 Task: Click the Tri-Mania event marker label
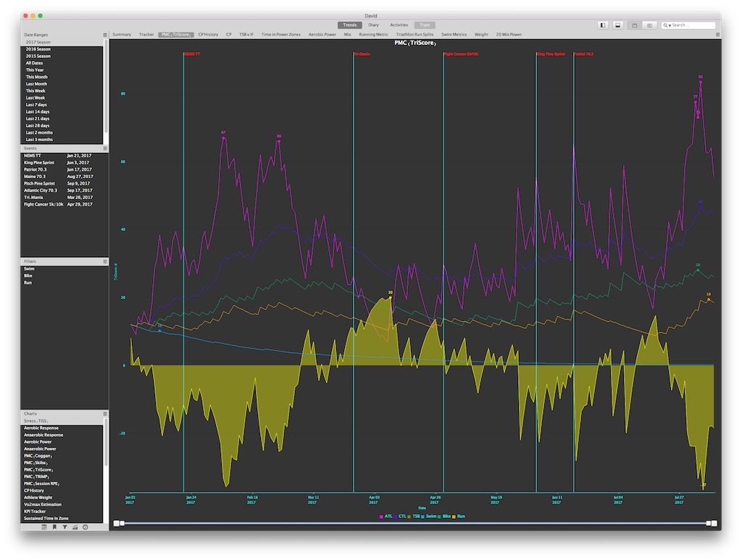tap(362, 54)
